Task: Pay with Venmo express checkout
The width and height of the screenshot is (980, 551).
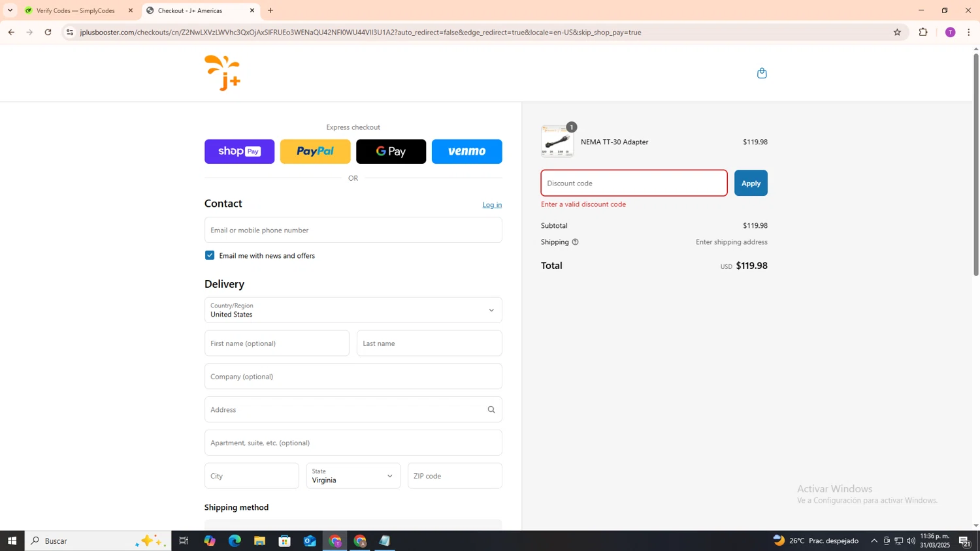Action: (x=467, y=151)
